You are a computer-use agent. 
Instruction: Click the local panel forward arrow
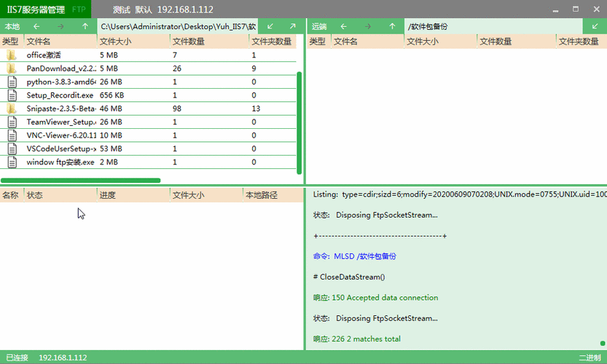pos(60,26)
